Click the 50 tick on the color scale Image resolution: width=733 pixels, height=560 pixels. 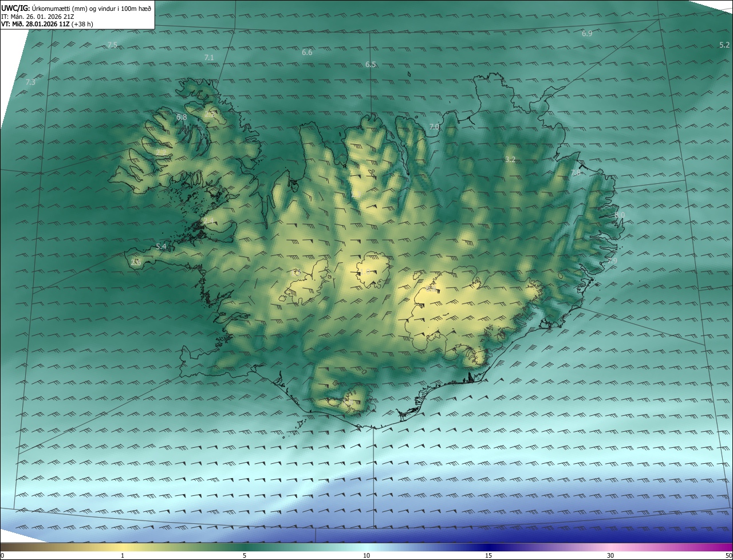728,555
